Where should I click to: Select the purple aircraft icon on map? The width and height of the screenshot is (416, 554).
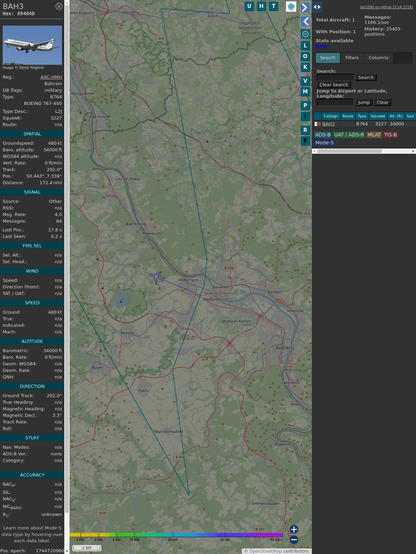coord(157,277)
